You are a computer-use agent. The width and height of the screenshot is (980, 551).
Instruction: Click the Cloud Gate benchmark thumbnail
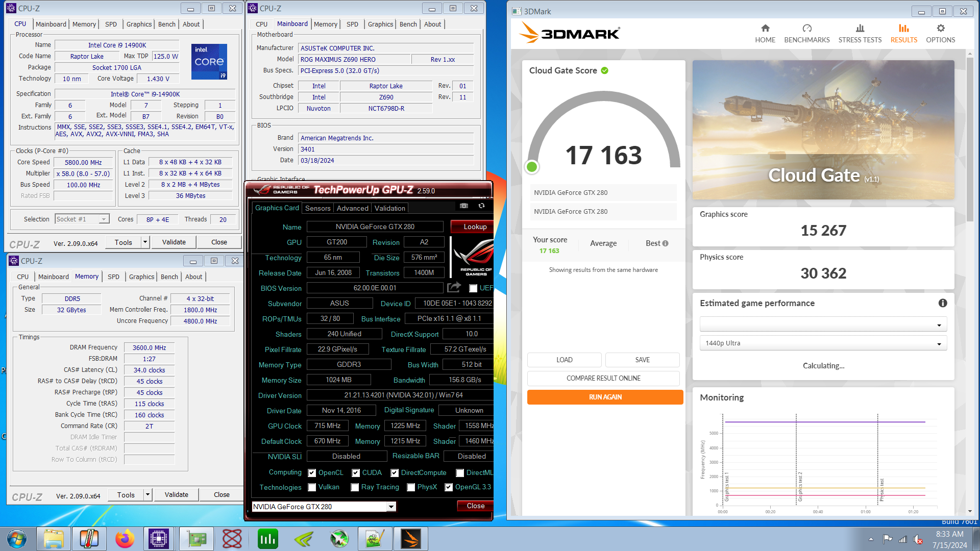point(823,130)
